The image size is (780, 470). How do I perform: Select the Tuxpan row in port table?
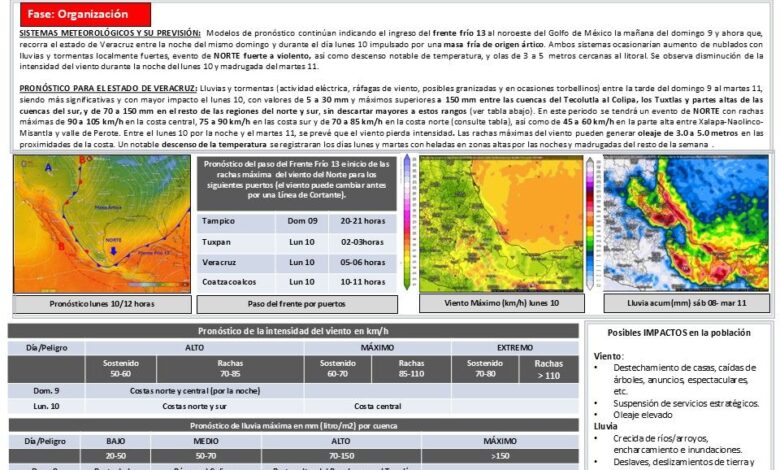tap(296, 242)
